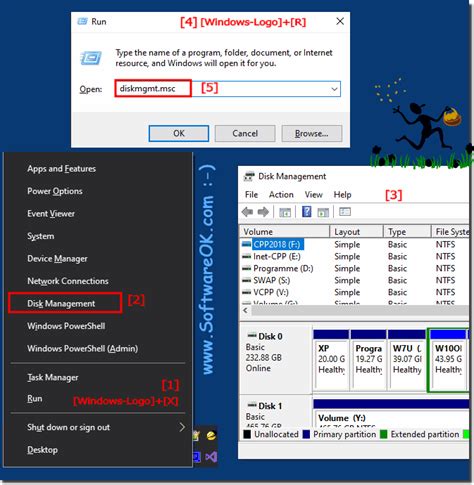Select Power Options from context menu

(55, 191)
